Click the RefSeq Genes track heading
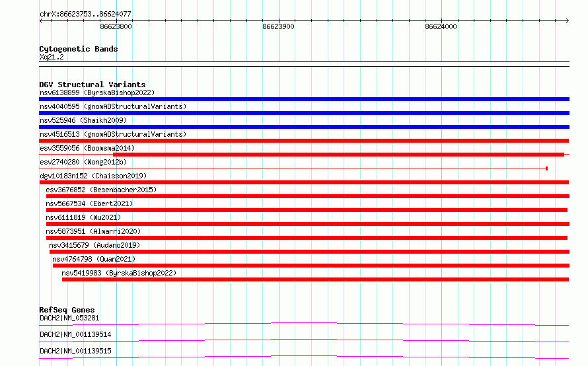588x366 pixels. 67,310
